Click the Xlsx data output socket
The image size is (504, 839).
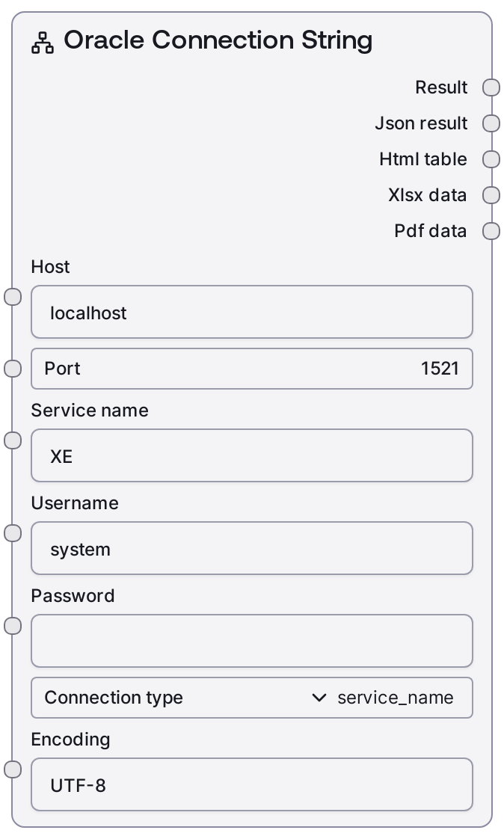click(491, 195)
